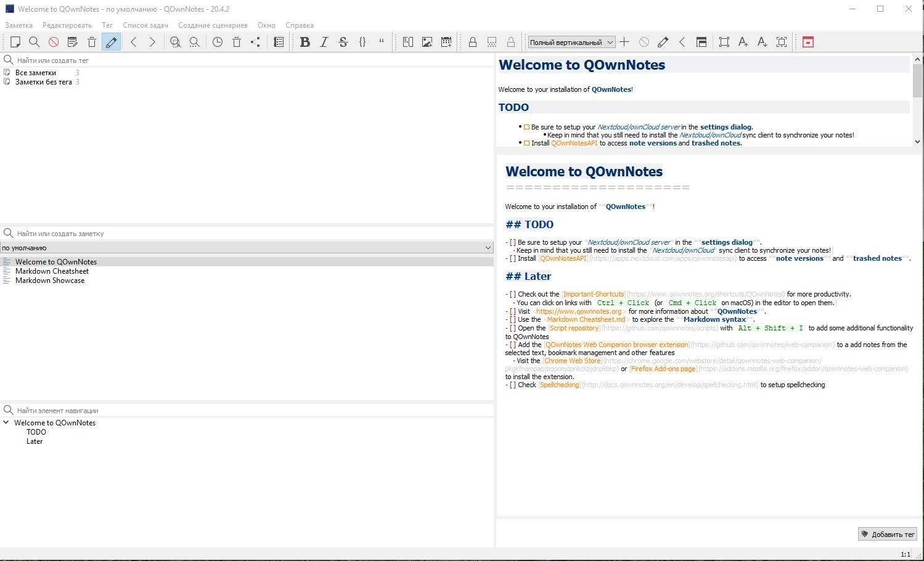Go back in note history
This screenshot has height=561, width=924.
(x=133, y=42)
